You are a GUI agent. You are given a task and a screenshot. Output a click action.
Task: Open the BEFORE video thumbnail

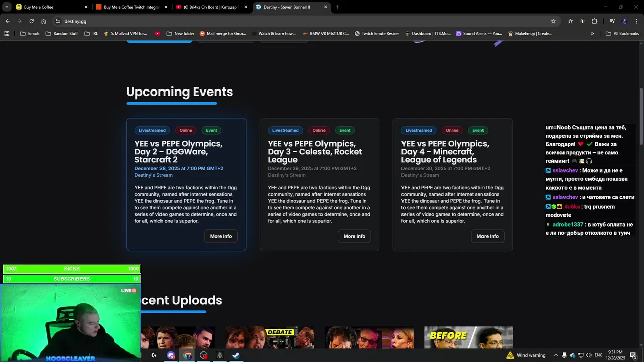[x=468, y=337]
